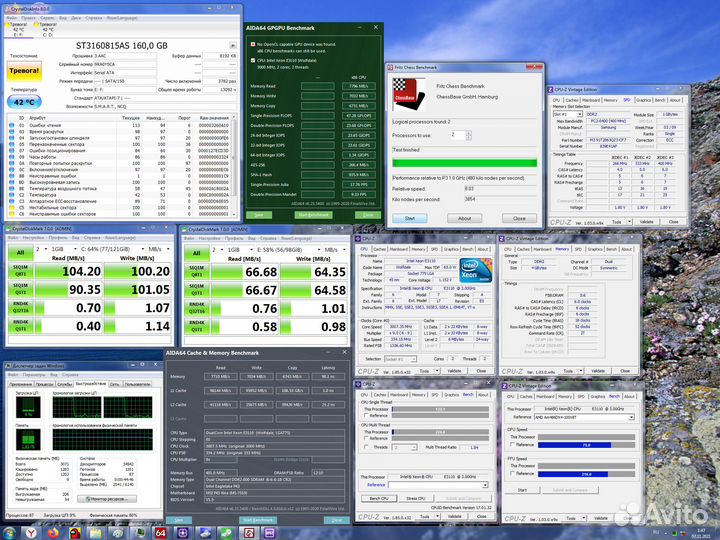Open the Файл menu in CrystalDiskInfo
Viewport: 720px width, 540px height.
pyautogui.click(x=11, y=18)
